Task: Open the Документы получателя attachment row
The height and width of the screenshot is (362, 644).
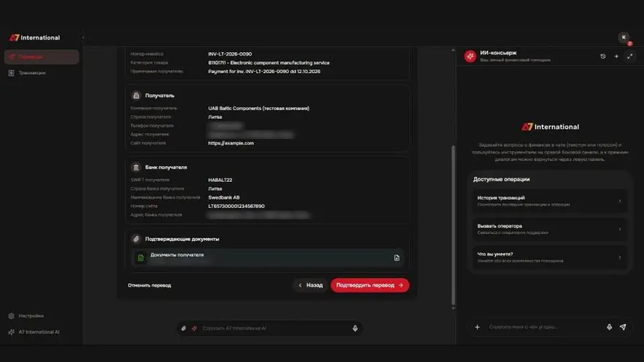Action: point(268,257)
